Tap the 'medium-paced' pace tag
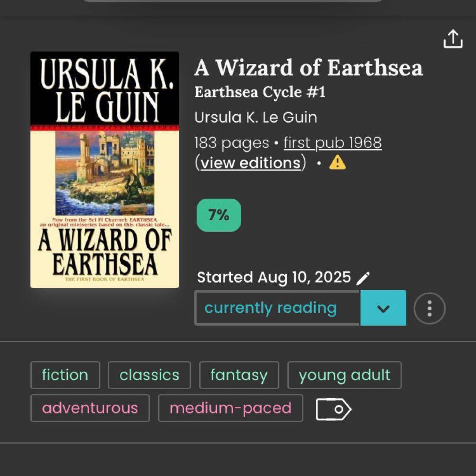This screenshot has width=476, height=476. click(x=231, y=408)
